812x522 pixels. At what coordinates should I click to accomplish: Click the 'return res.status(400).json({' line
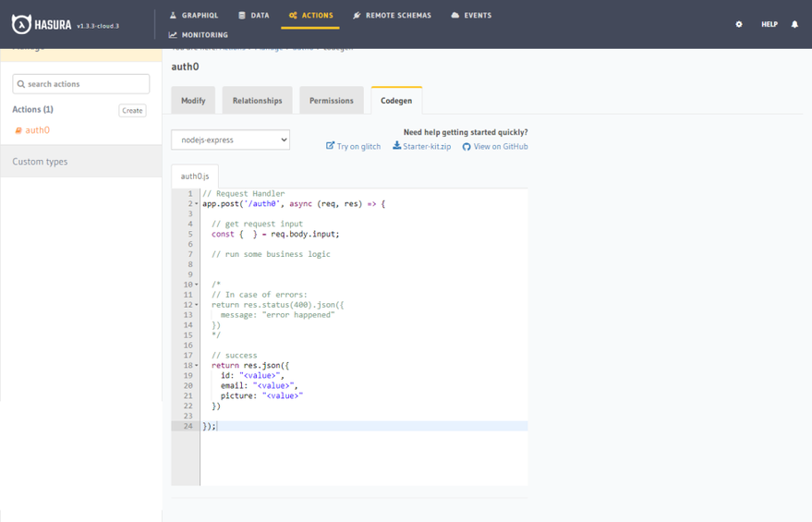click(x=277, y=305)
